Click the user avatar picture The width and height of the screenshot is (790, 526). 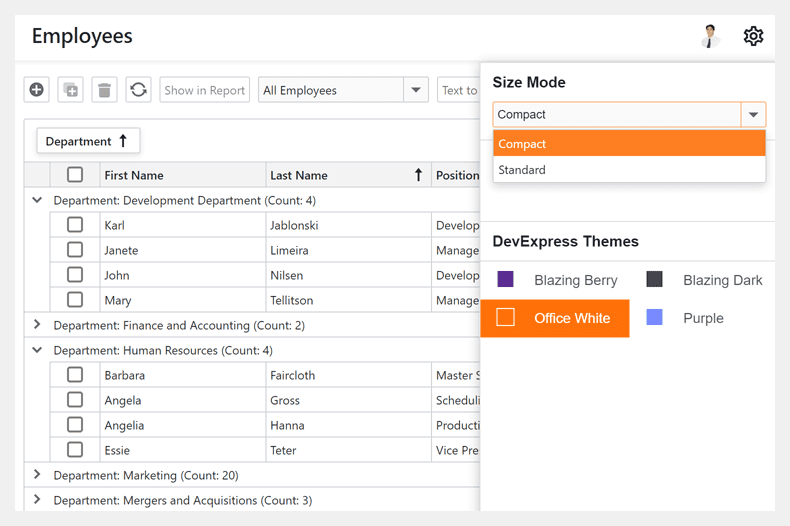click(x=710, y=36)
